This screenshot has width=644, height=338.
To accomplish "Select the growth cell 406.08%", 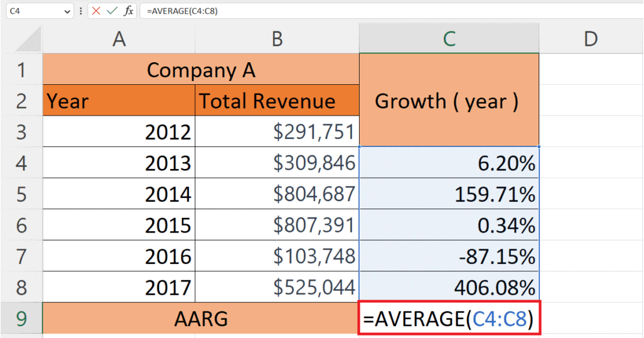I will (x=449, y=287).
